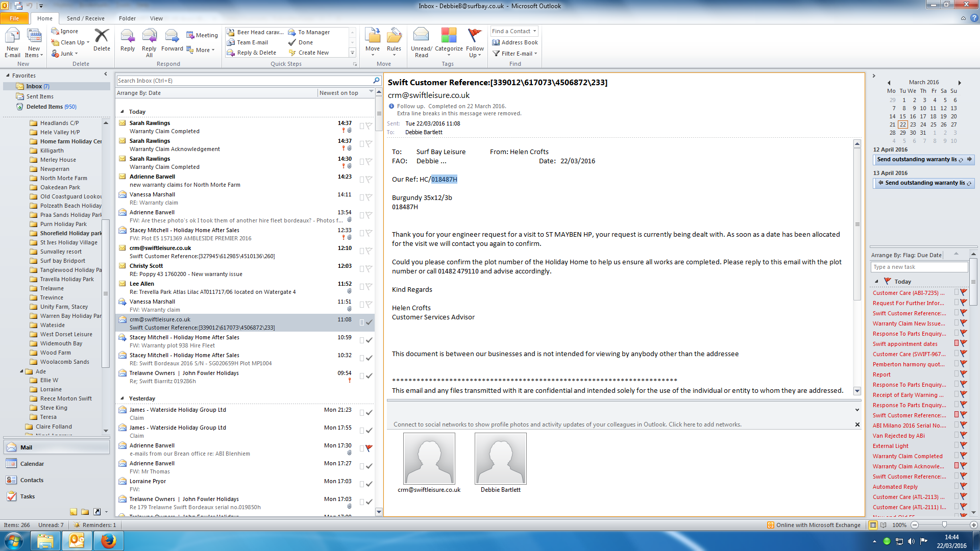Open the Send / Receive ribbon tab
Screen dimensions: 980x551
point(85,18)
